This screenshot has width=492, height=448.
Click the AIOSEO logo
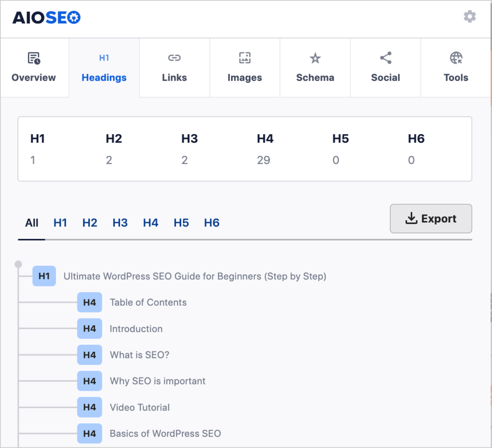coord(47,18)
